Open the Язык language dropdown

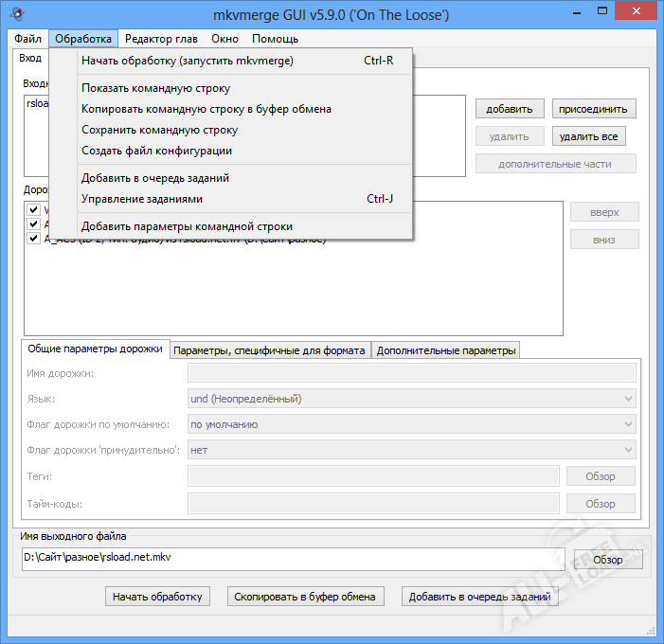tap(411, 399)
